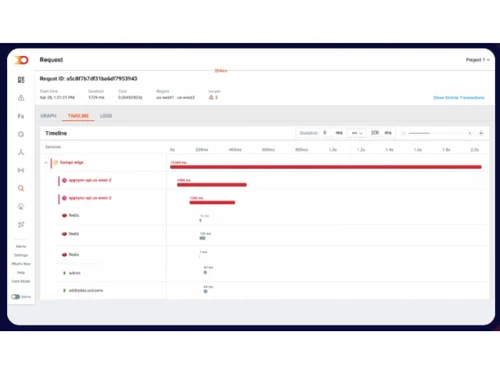The image size is (500, 375).
Task: Click the us-west region value
Action: (x=175, y=97)
